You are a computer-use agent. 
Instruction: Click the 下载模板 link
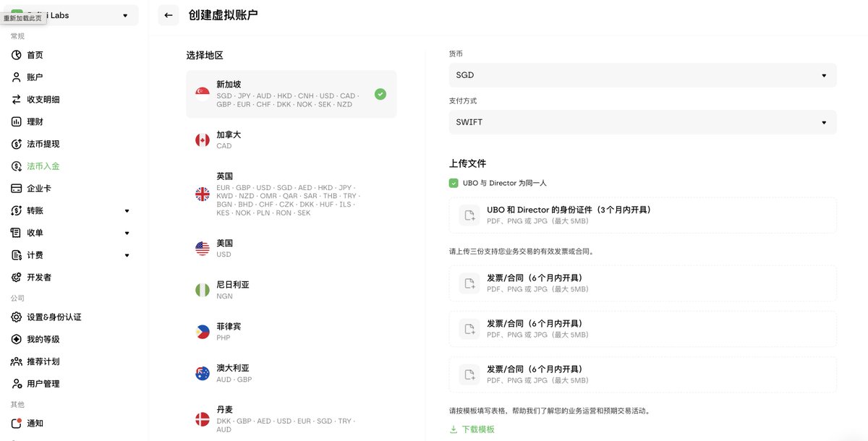point(478,429)
